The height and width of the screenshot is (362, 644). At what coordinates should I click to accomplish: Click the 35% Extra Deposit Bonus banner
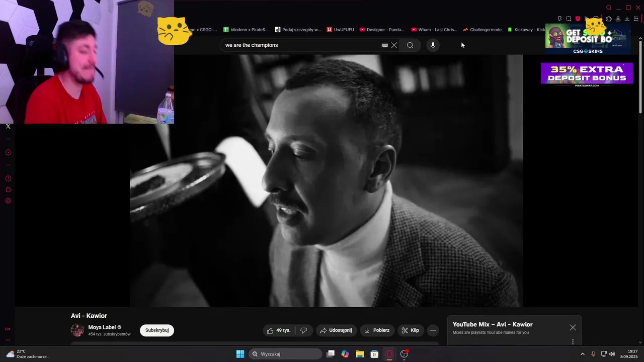pyautogui.click(x=587, y=74)
